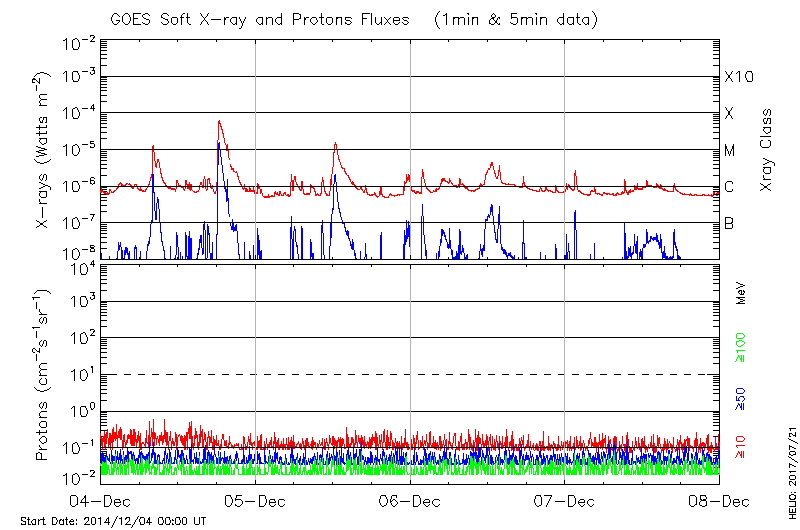Click the 07-Dec date tick label

tap(565, 501)
